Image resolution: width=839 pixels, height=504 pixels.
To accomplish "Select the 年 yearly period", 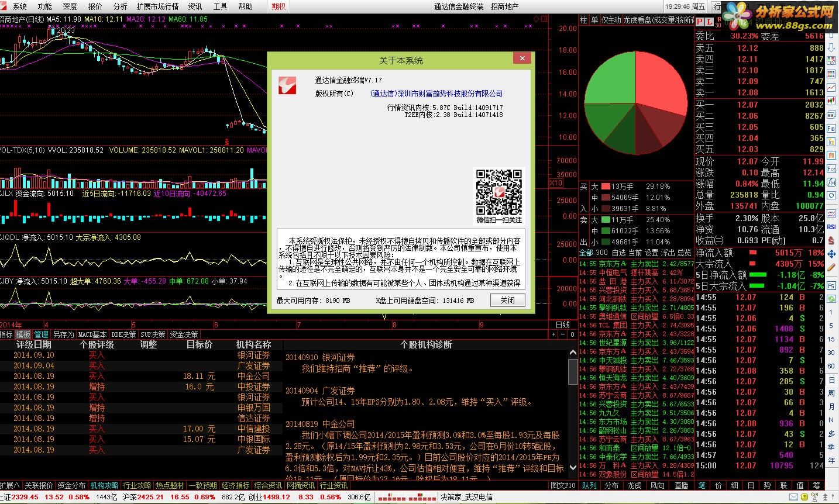I will click(x=831, y=460).
